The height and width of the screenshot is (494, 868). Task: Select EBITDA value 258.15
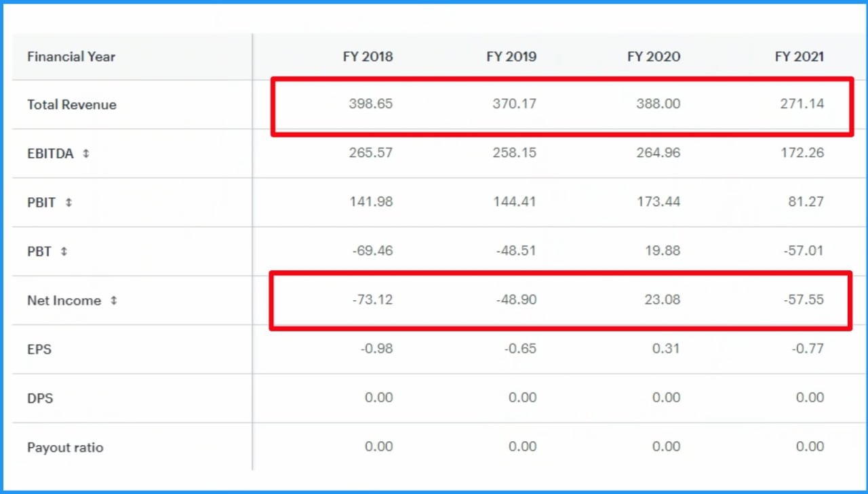tap(515, 153)
